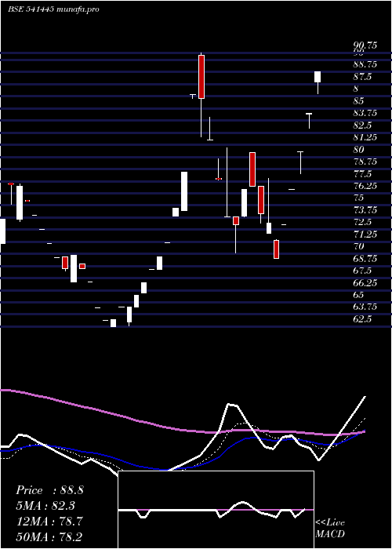Click the 78.75 price axis label
This screenshot has width=392, height=549.
[365, 162]
